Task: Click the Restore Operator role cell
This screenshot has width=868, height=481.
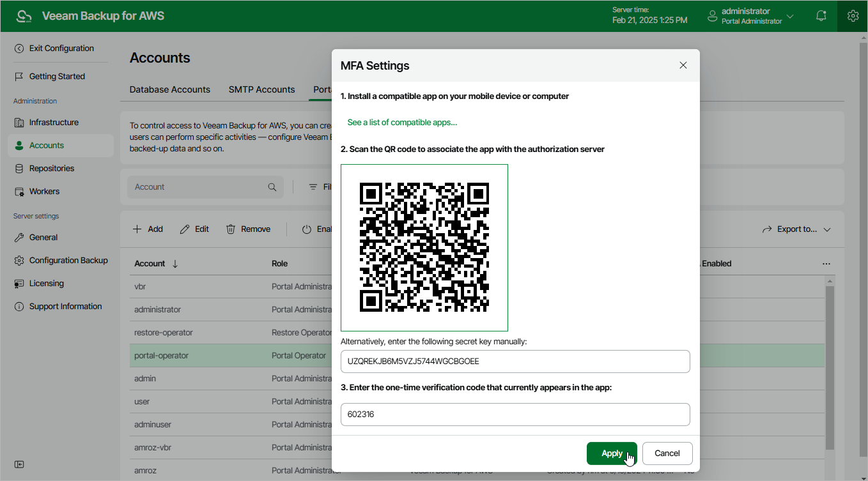Action: [302, 333]
